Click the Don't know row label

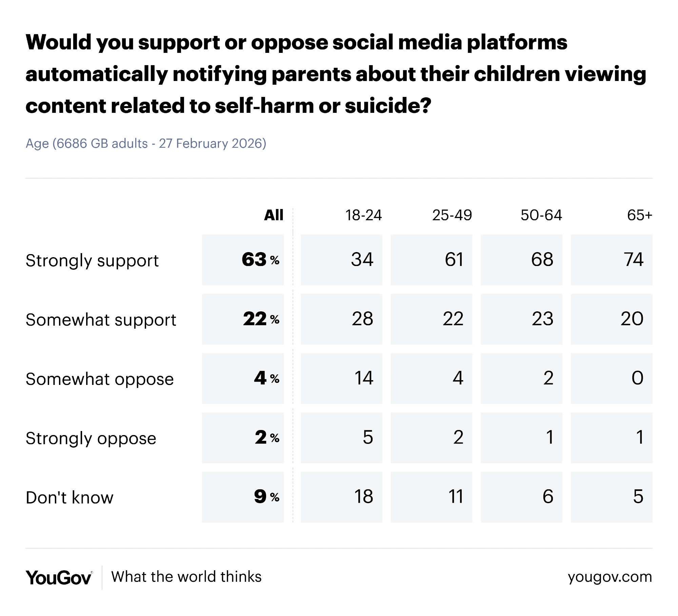(x=69, y=497)
